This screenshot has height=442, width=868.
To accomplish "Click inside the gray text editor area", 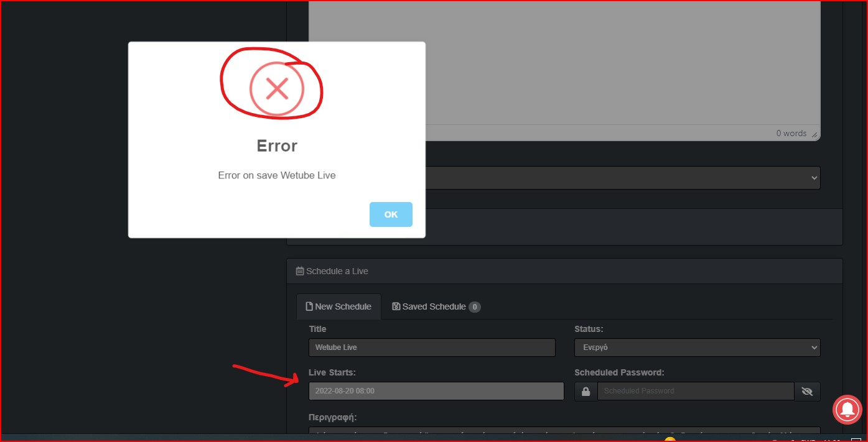I will (x=622, y=62).
